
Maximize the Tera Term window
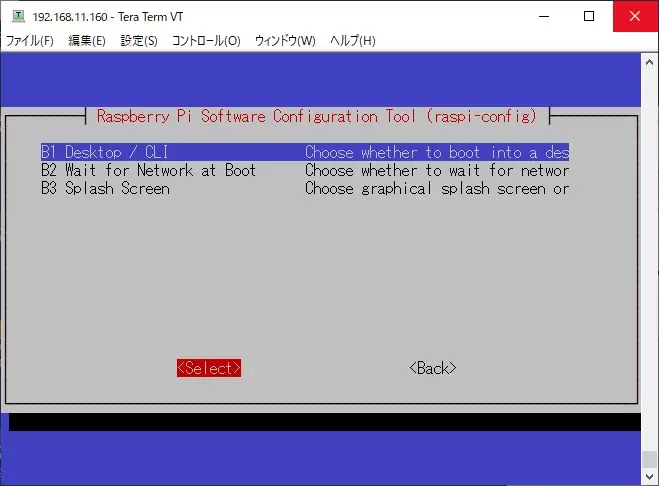[589, 16]
